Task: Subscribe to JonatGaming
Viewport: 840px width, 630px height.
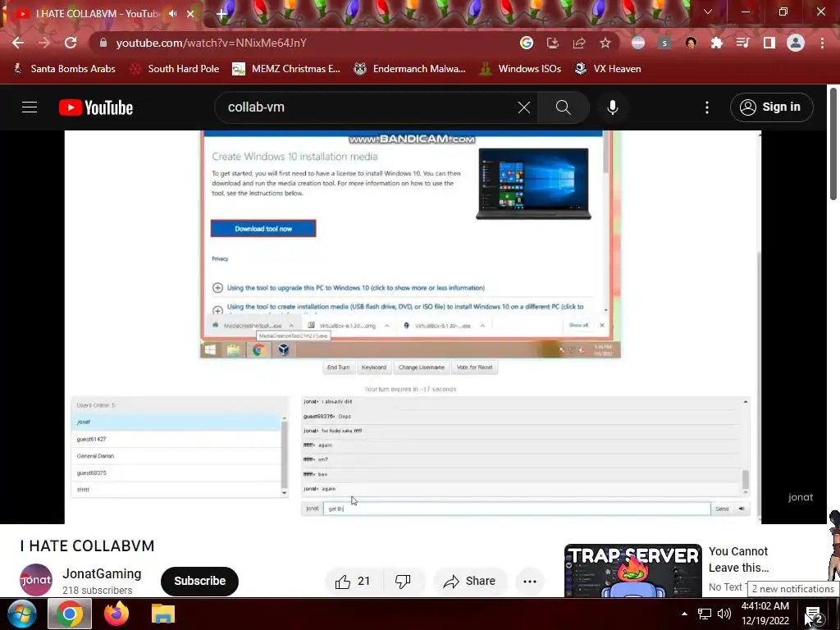Action: 199,582
